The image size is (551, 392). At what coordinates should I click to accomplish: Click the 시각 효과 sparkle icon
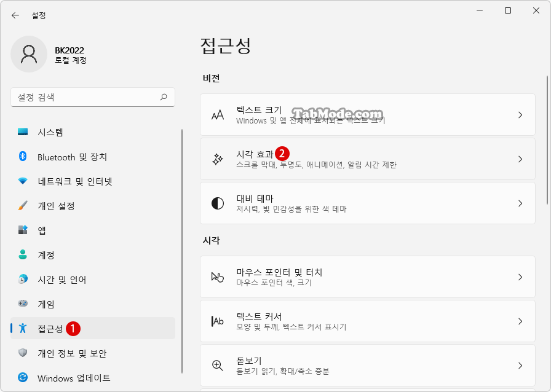tap(218, 159)
